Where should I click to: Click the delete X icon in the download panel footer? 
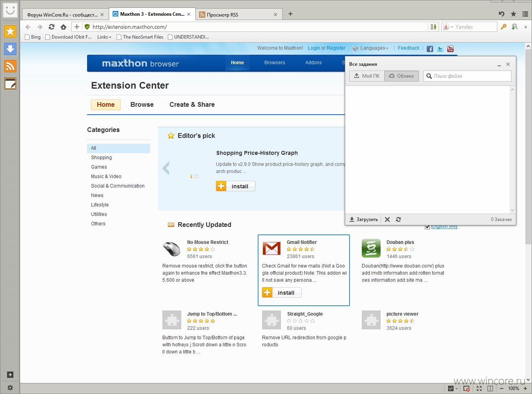coord(387,219)
